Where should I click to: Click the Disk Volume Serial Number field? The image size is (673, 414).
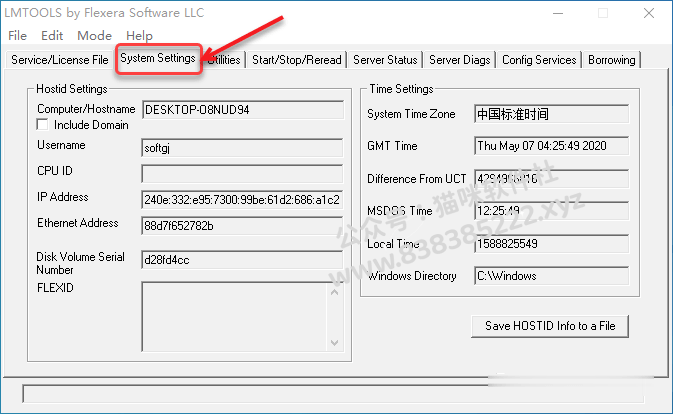(x=243, y=260)
